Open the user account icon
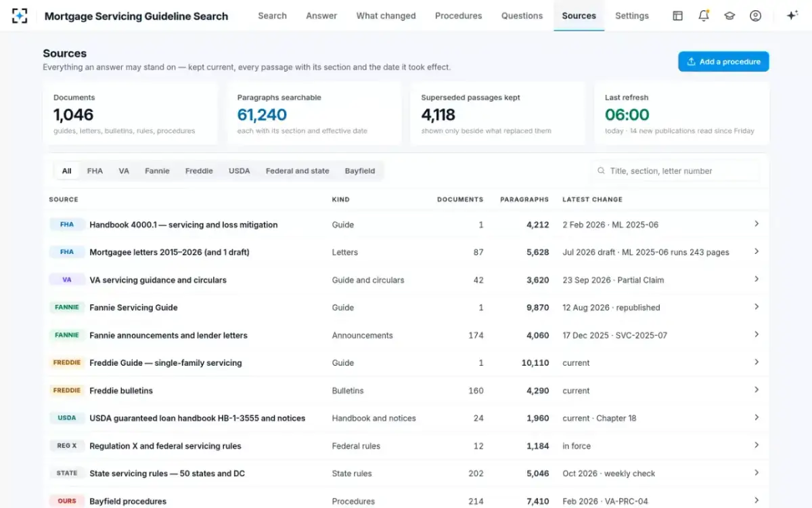Viewport: 812px width, 508px height. (x=755, y=16)
